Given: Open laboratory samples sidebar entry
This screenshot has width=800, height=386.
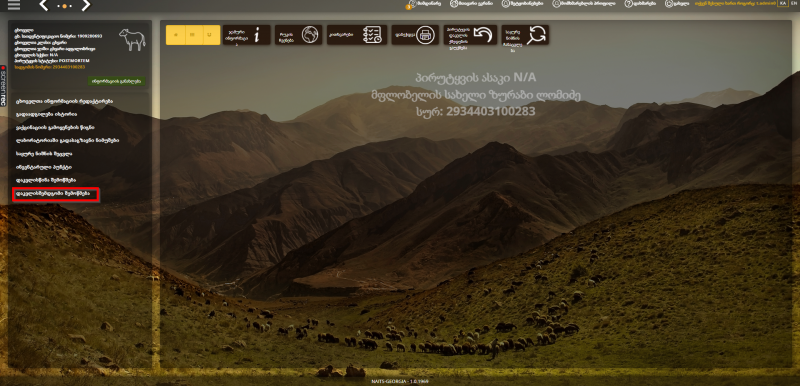Looking at the screenshot, I should click(x=68, y=140).
